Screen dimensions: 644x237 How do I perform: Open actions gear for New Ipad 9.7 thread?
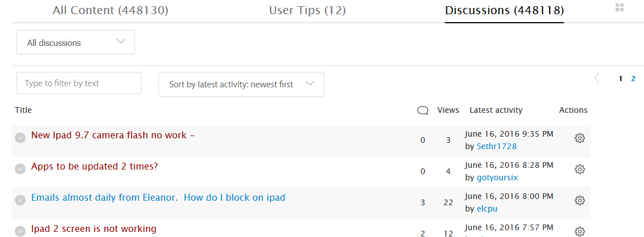click(x=580, y=138)
